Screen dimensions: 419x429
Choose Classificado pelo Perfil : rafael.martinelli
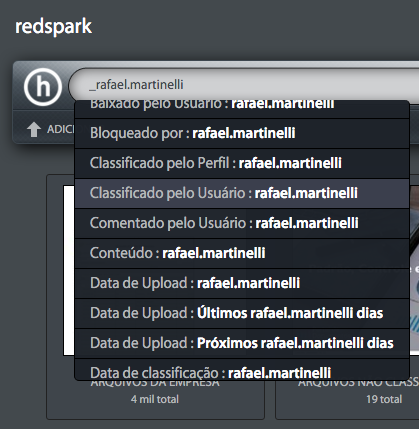(x=242, y=163)
